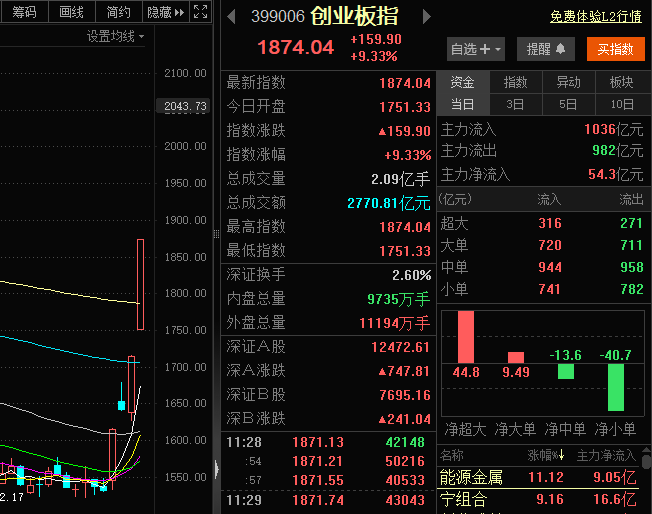The height and width of the screenshot is (514, 652).
Task: Expand the left side panel arrow handle
Action: coord(216,470)
